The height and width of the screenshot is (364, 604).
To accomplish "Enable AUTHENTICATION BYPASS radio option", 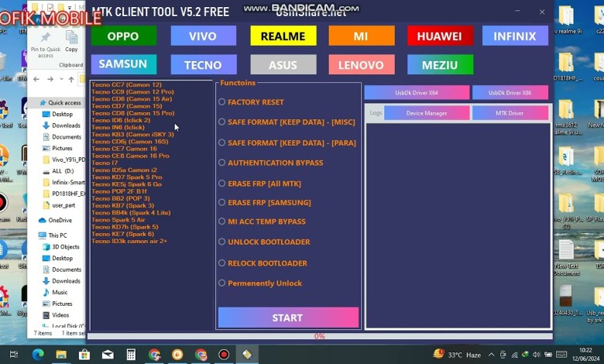I will [271, 163].
